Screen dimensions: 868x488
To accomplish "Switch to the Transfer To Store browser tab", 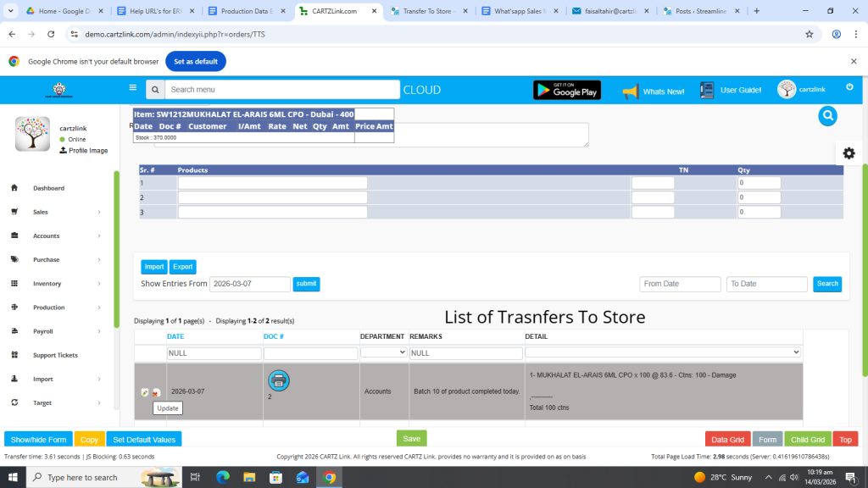I will pos(427,11).
